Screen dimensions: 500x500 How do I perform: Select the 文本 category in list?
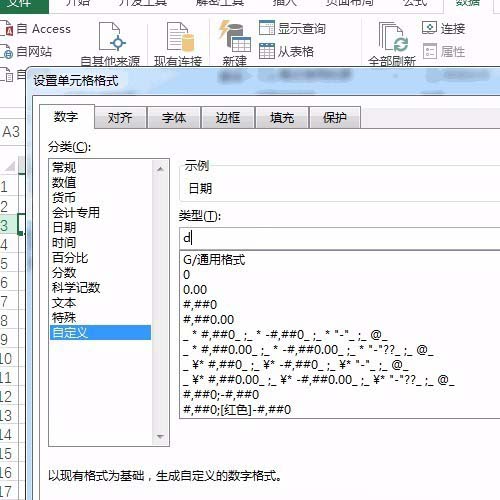(x=64, y=303)
